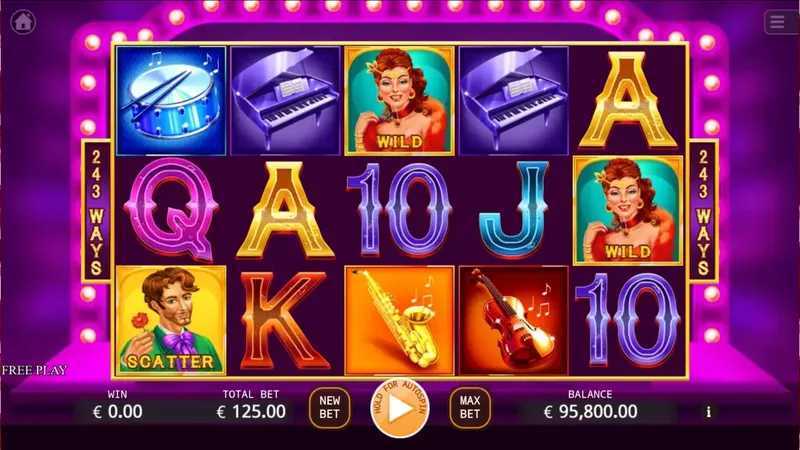Open the info icon near the balance
800x450 pixels.
(708, 412)
